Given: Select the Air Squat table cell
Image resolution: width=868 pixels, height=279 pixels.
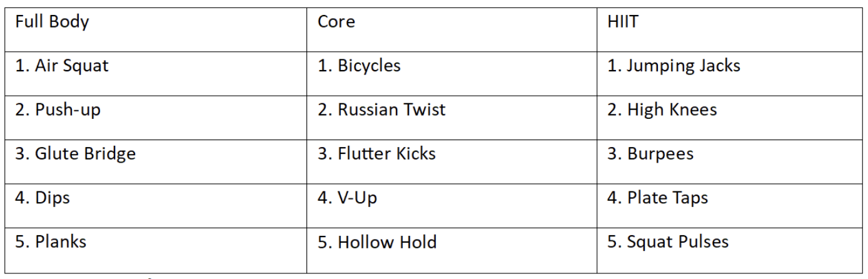Looking at the screenshot, I should tap(62, 66).
